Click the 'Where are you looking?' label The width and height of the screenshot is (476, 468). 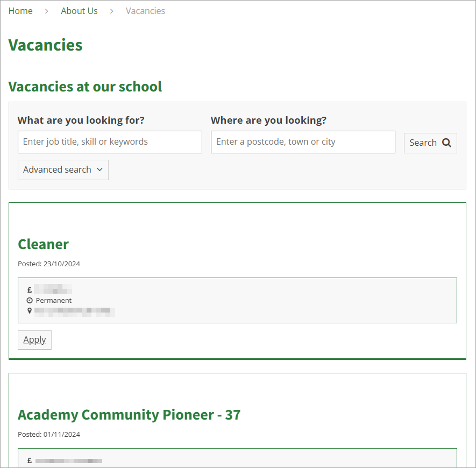click(268, 120)
